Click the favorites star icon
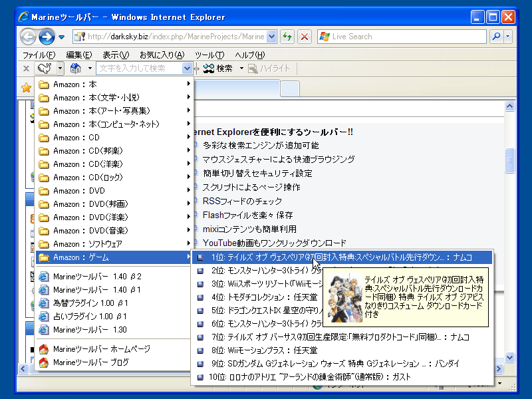Image resolution: width=532 pixels, height=399 pixels. click(x=26, y=88)
